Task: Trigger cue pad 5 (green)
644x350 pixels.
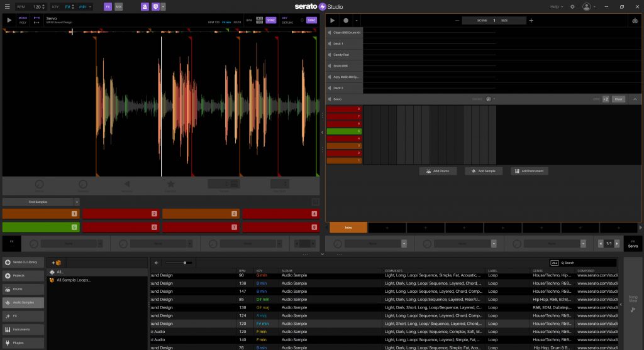Action: click(41, 227)
